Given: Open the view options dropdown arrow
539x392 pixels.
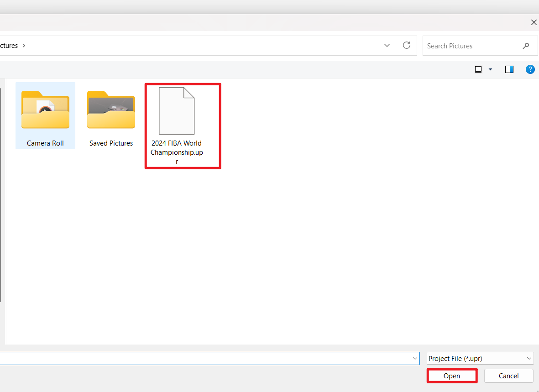Looking at the screenshot, I should pyautogui.click(x=491, y=69).
